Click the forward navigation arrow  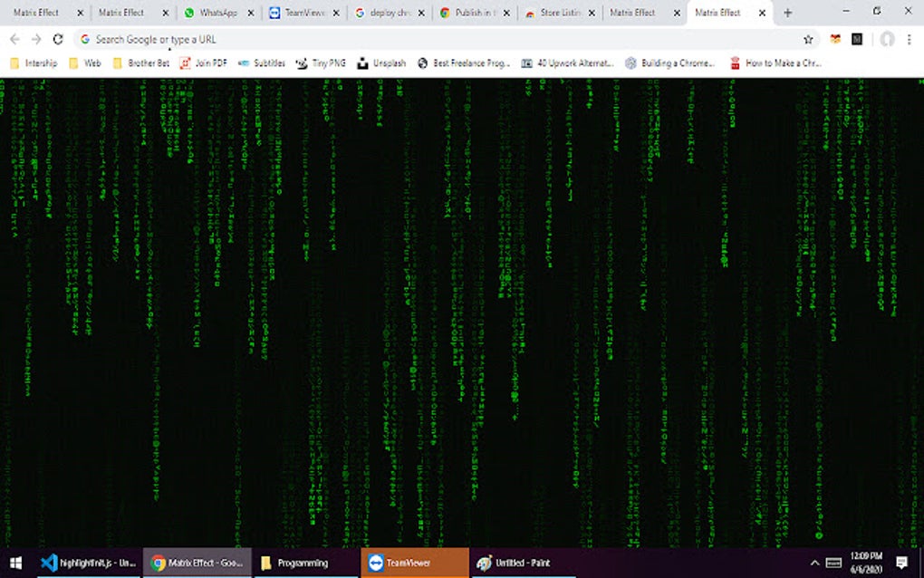[x=34, y=39]
